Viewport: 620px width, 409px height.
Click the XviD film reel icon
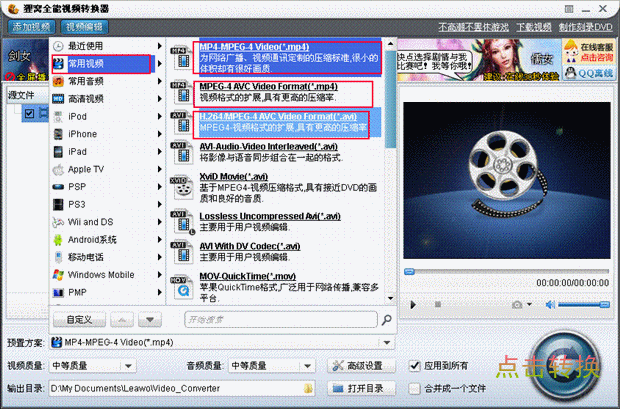pyautogui.click(x=182, y=187)
